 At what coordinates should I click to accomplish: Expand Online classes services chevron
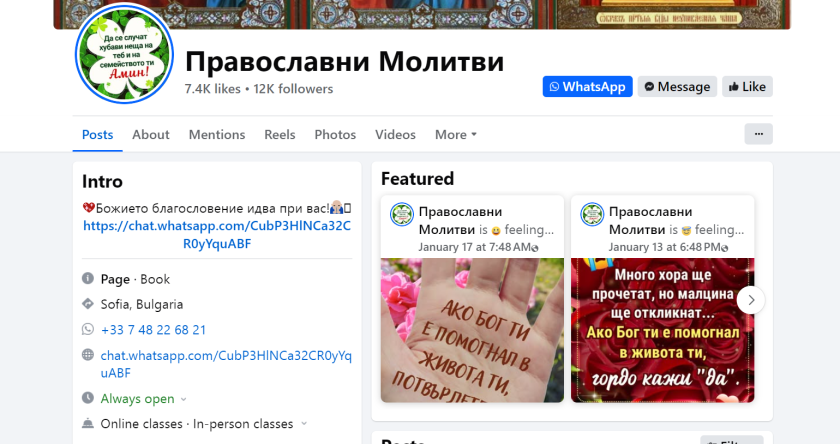tap(304, 424)
